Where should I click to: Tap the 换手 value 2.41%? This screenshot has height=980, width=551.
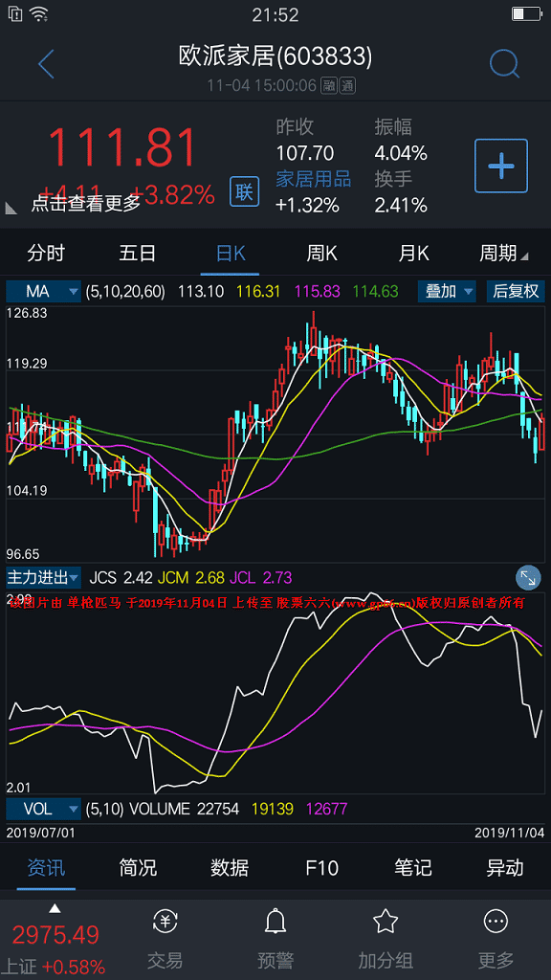401,205
